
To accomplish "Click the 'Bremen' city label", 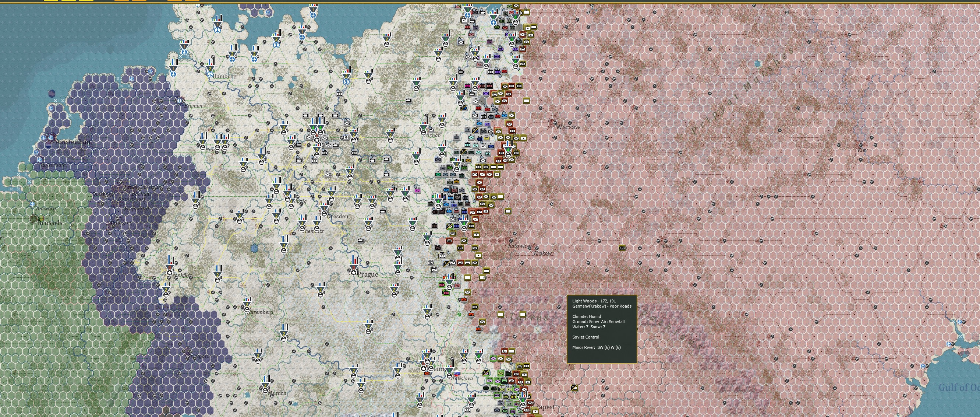I will (193, 106).
